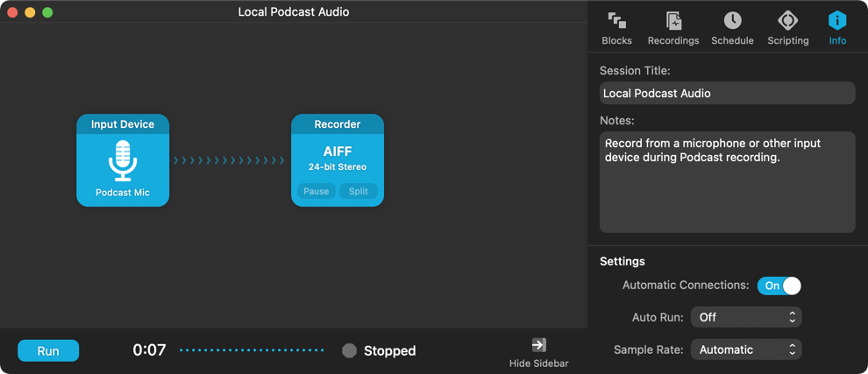Click Split on the Recorder block
This screenshot has width=868, height=374.
click(359, 192)
